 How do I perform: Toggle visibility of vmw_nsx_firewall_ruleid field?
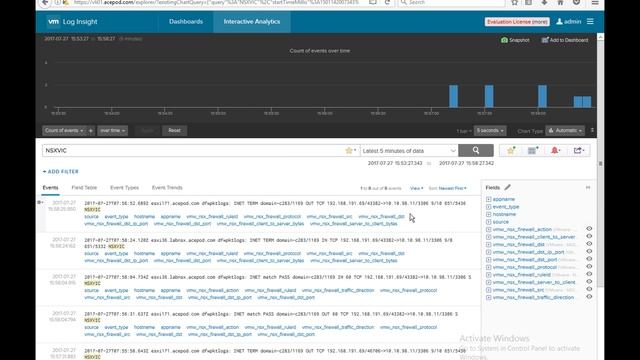[x=589, y=274]
